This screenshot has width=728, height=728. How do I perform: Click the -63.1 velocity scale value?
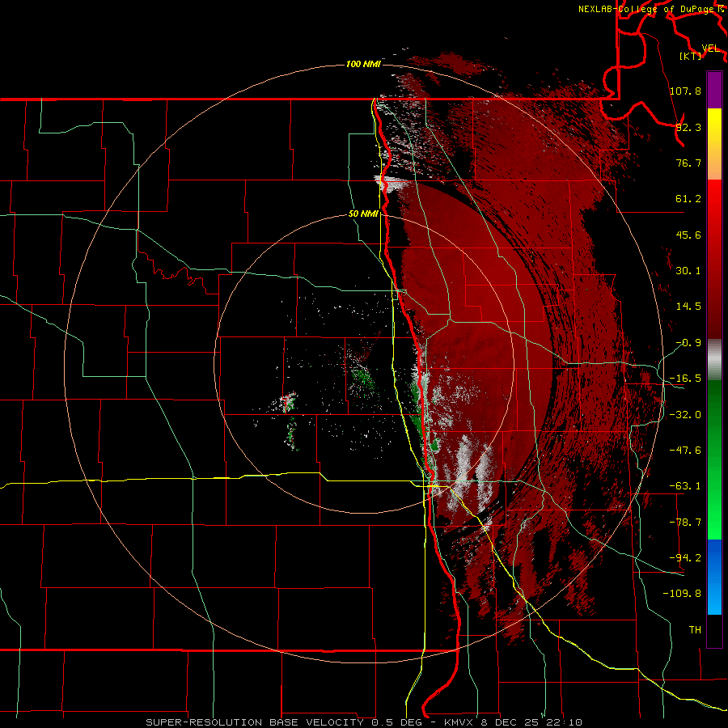(685, 486)
